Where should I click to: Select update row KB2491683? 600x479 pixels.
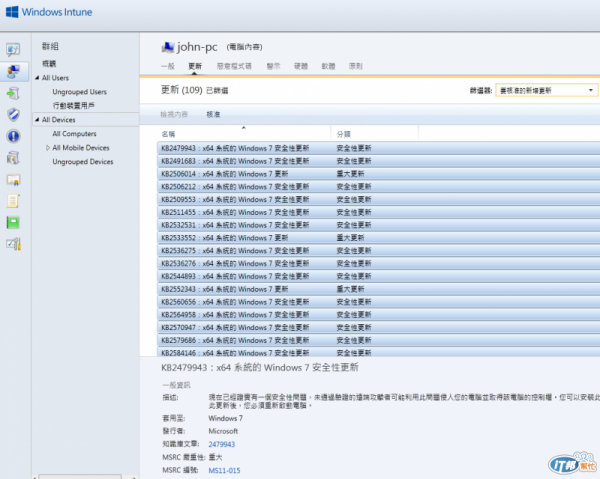(378, 161)
